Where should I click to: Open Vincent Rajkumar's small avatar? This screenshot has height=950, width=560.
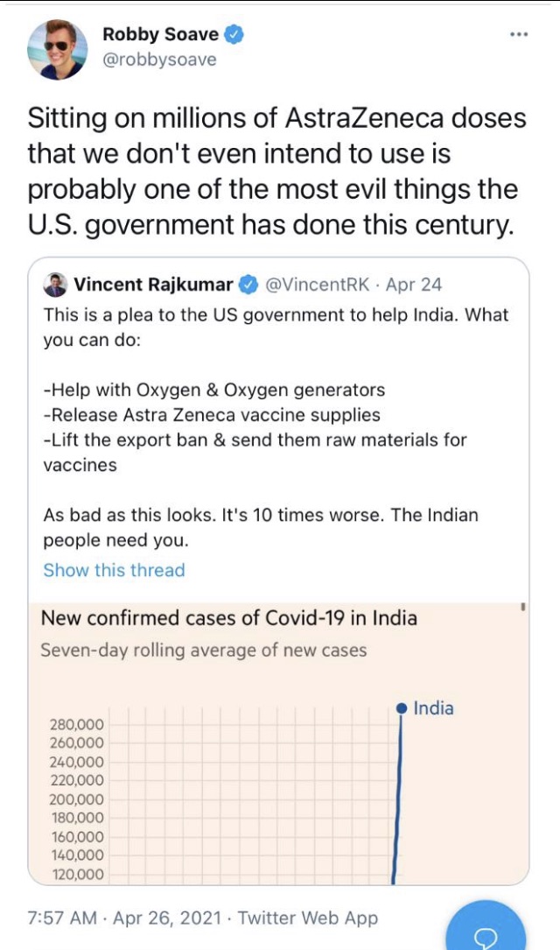(x=55, y=285)
